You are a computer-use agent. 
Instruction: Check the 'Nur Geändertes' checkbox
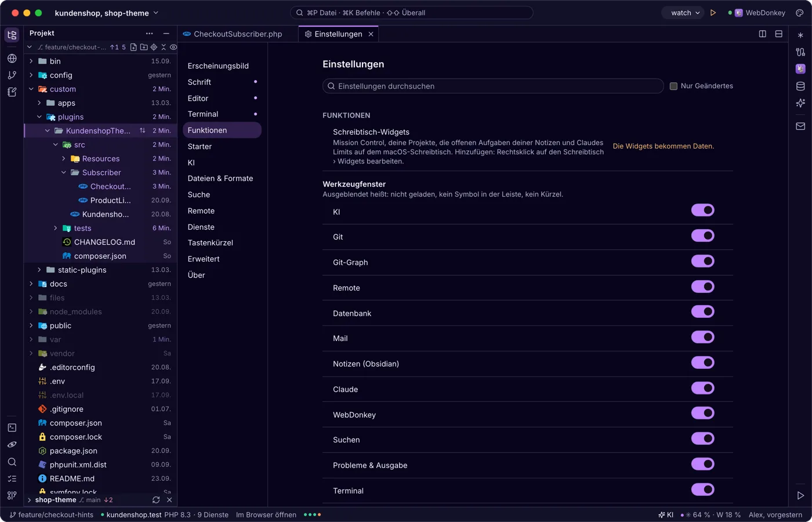click(x=673, y=86)
